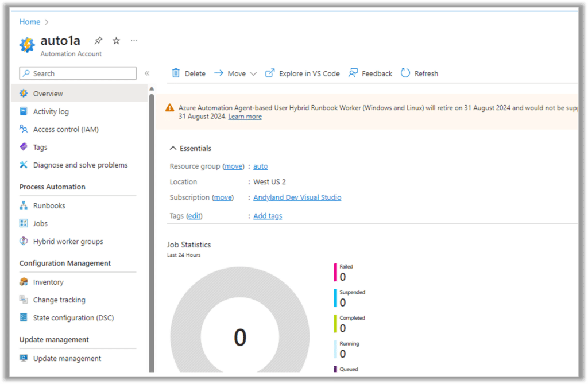Favorite auto1a with the star
The height and width of the screenshot is (384, 588).
[115, 40]
